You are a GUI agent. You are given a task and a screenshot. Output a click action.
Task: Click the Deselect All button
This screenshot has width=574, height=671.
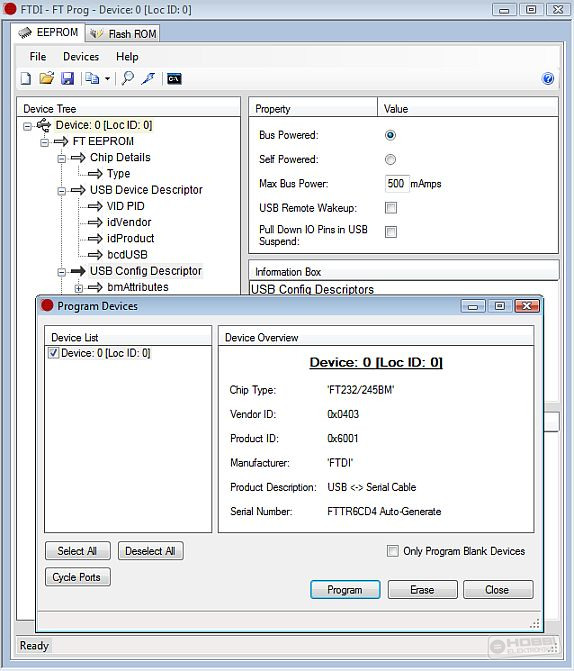[x=150, y=551]
